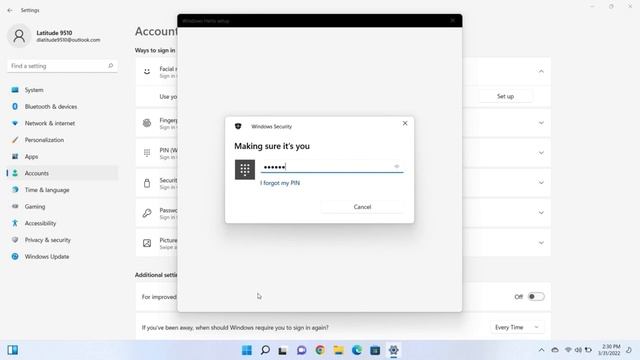Open Apps settings
Screen dimensions: 640x360
coord(62,157)
